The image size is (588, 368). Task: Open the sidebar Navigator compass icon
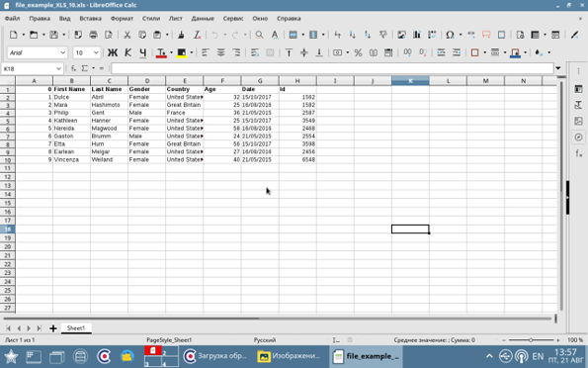579,138
